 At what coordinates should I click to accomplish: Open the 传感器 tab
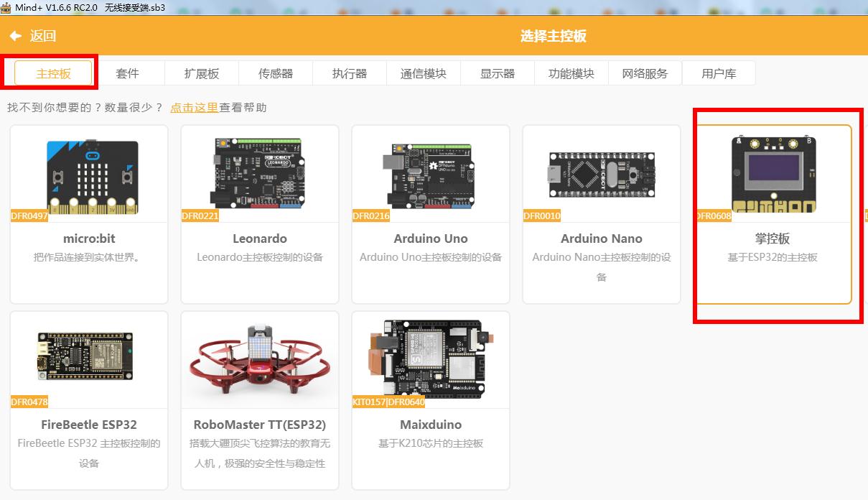coord(276,73)
